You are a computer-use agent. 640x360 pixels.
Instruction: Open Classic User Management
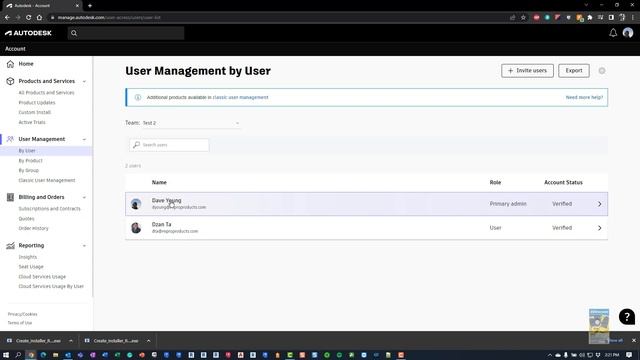[47, 180]
